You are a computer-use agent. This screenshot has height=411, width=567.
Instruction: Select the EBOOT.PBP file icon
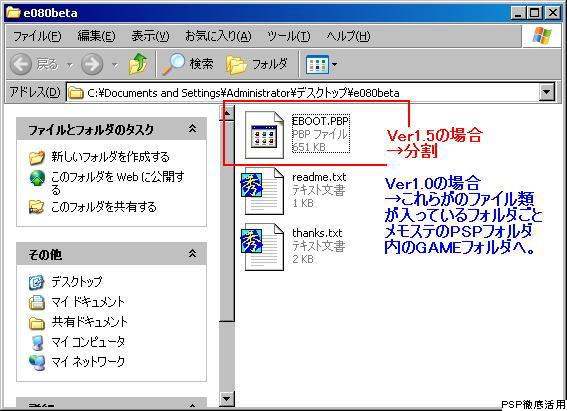point(264,135)
